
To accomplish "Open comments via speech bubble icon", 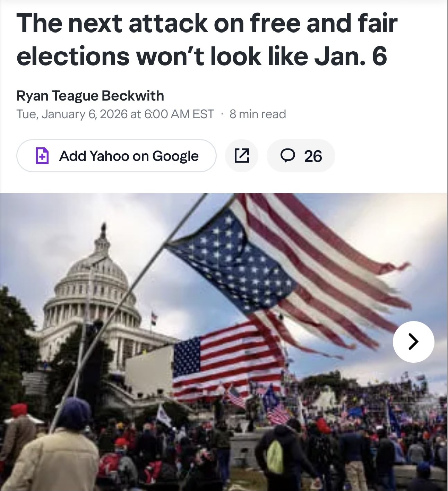I will [x=287, y=156].
